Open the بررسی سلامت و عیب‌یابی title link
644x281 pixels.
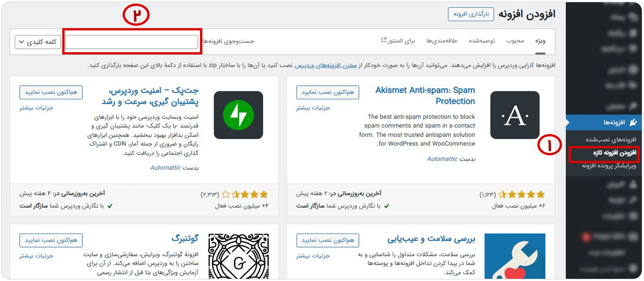432,239
